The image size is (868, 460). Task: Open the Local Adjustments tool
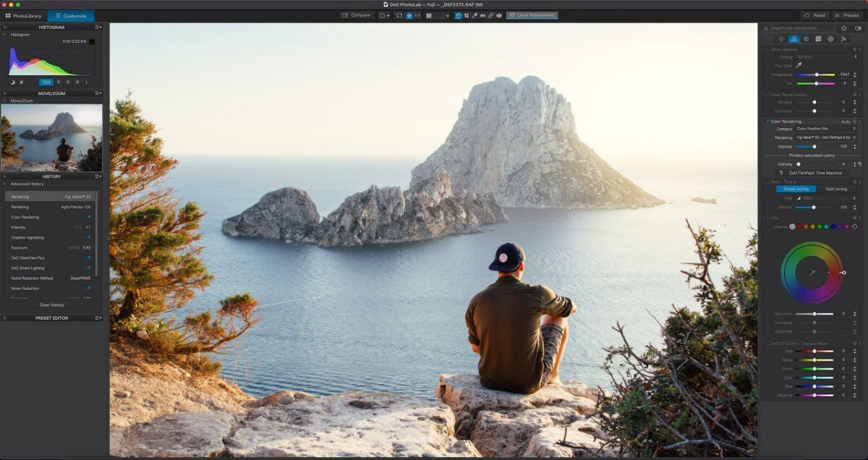point(532,15)
